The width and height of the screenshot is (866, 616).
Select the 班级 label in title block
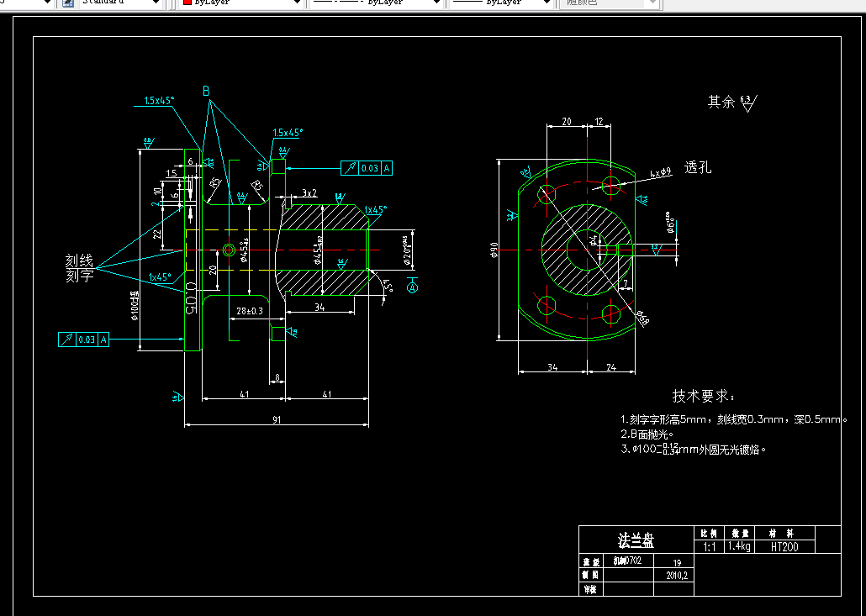pyautogui.click(x=591, y=562)
